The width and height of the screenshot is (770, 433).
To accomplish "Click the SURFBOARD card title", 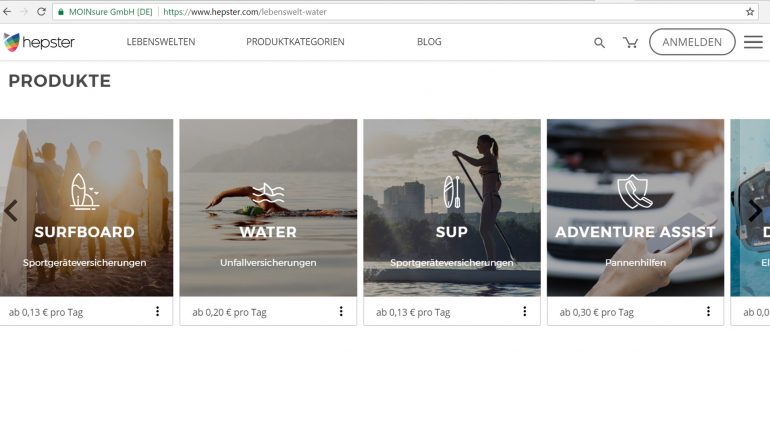I will [x=84, y=232].
